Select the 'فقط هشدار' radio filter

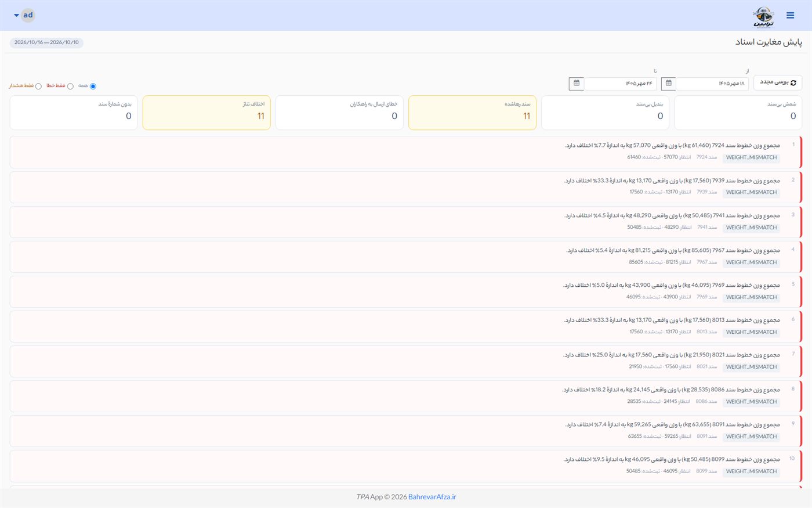38,86
